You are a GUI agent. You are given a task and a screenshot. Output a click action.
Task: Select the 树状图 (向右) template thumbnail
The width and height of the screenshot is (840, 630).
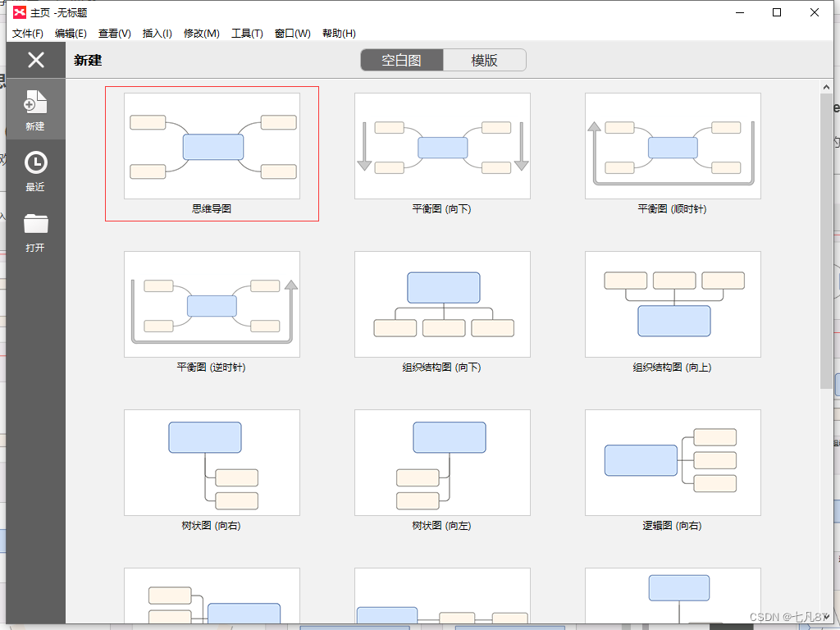[x=212, y=463]
